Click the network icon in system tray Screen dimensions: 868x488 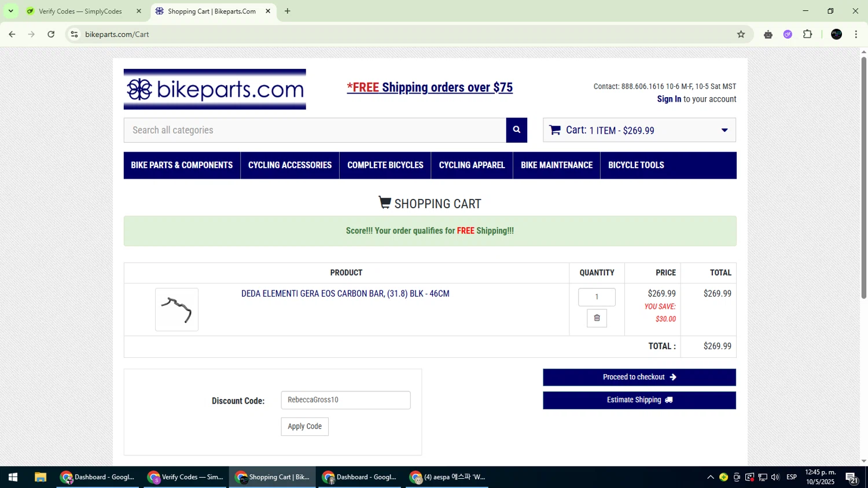pyautogui.click(x=763, y=477)
